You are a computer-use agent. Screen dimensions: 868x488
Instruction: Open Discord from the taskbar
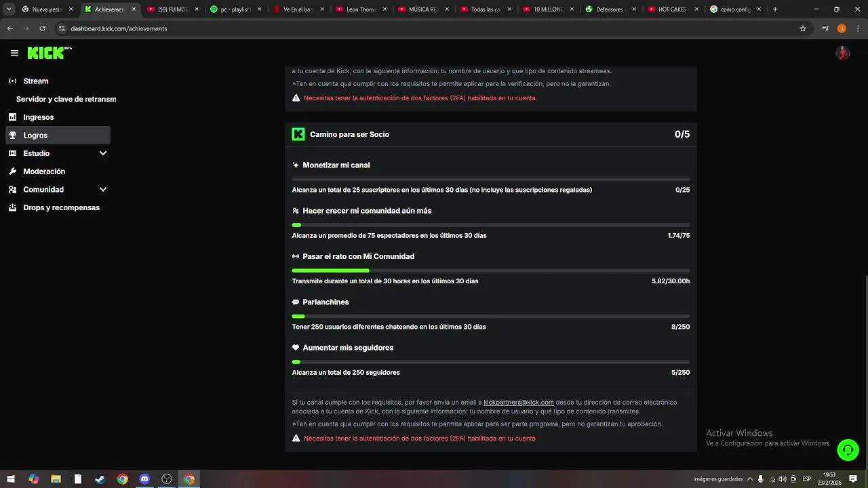(x=144, y=479)
